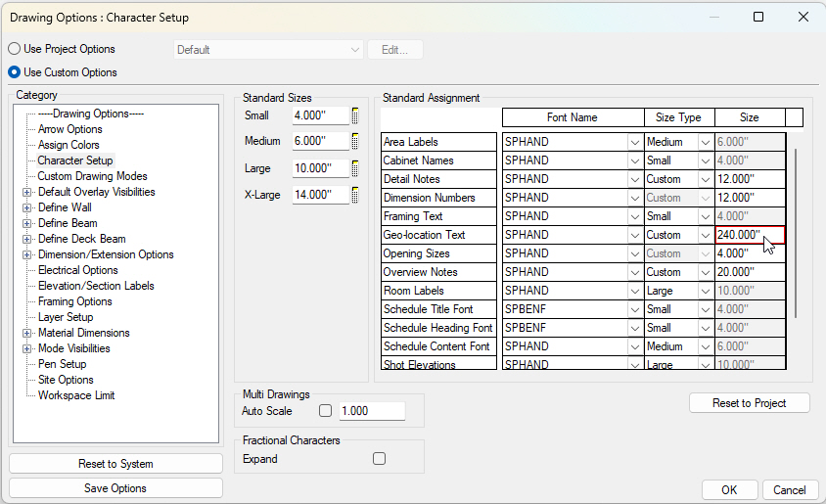Open Geo-location Text size type dropdown
This screenshot has width=826, height=504.
tap(706, 235)
